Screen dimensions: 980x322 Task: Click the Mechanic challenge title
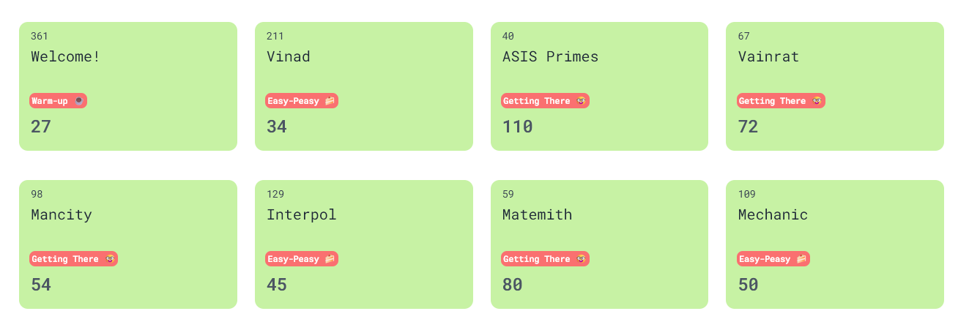coord(773,215)
